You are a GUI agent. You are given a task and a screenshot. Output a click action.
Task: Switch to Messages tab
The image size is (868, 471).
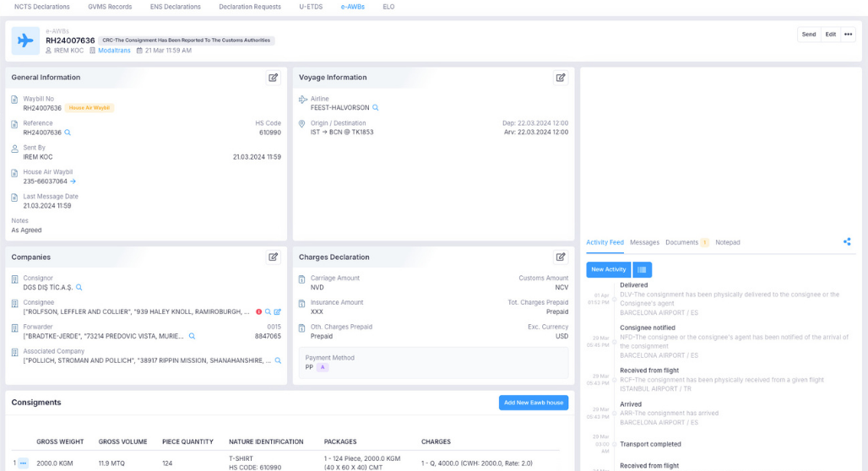tap(644, 242)
